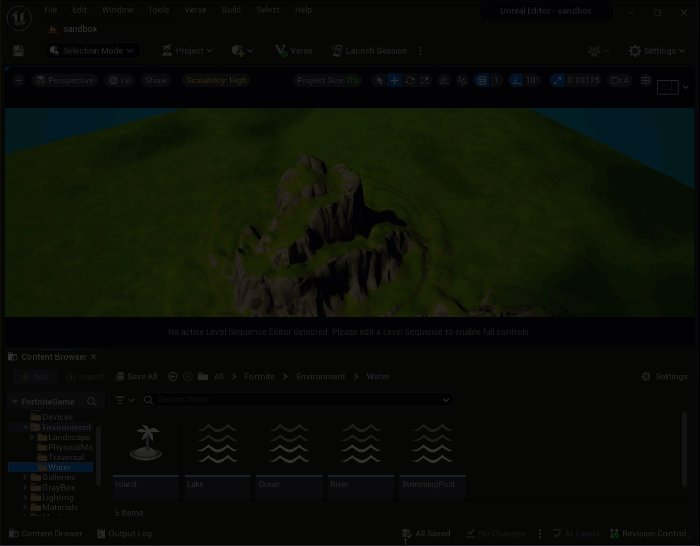Click the Add button in Content Browser
Viewport: 700px width, 546px height.
click(x=35, y=377)
